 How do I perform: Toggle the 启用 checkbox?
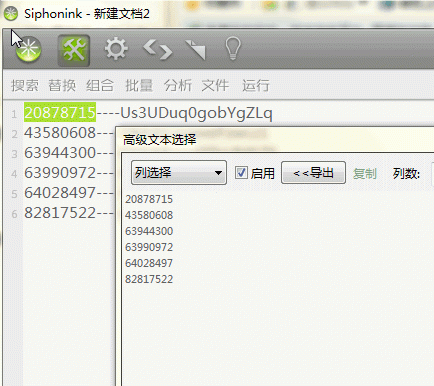point(241,173)
